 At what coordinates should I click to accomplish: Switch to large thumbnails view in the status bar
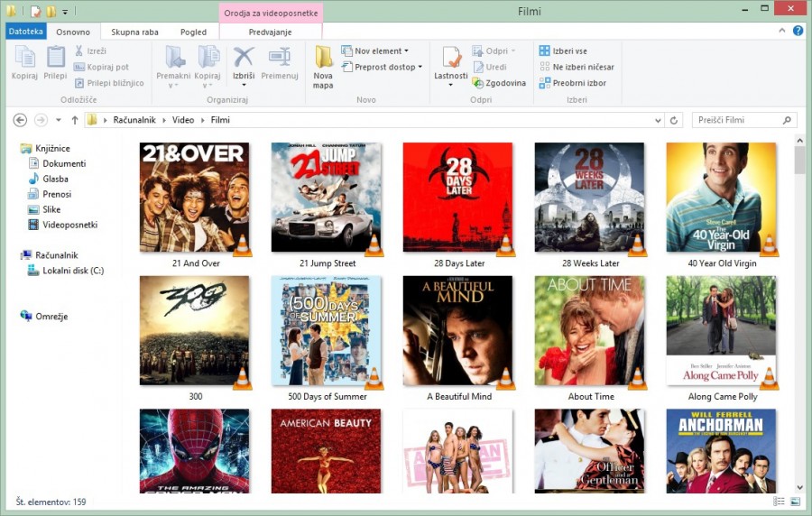[795, 502]
